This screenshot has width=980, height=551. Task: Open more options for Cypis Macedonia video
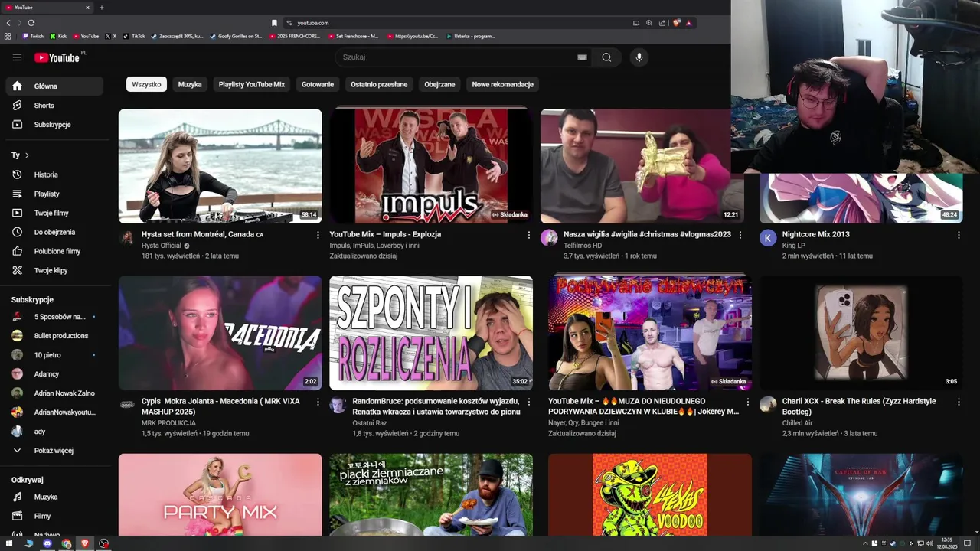318,402
